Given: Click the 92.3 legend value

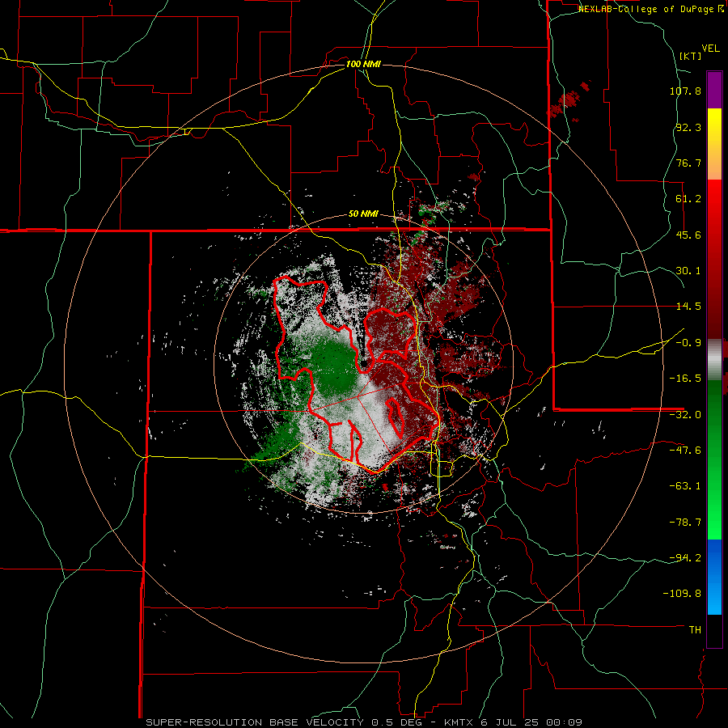Looking at the screenshot, I should [x=688, y=127].
